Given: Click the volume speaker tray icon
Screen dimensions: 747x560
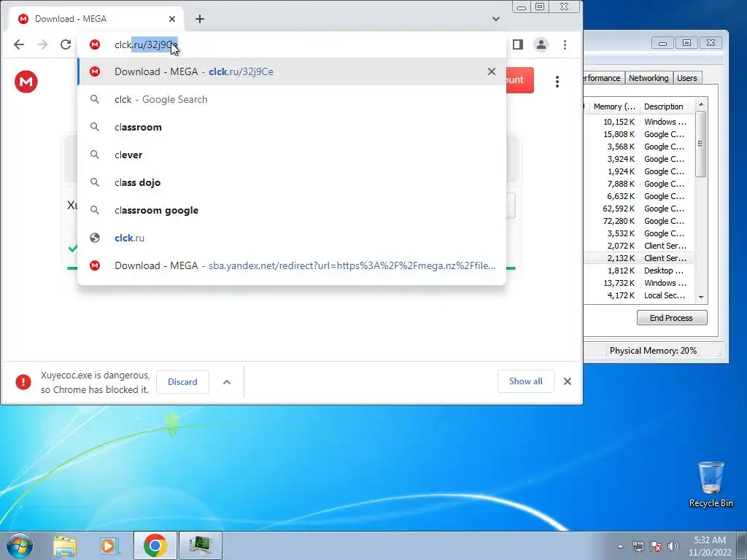Looking at the screenshot, I should pos(673,546).
